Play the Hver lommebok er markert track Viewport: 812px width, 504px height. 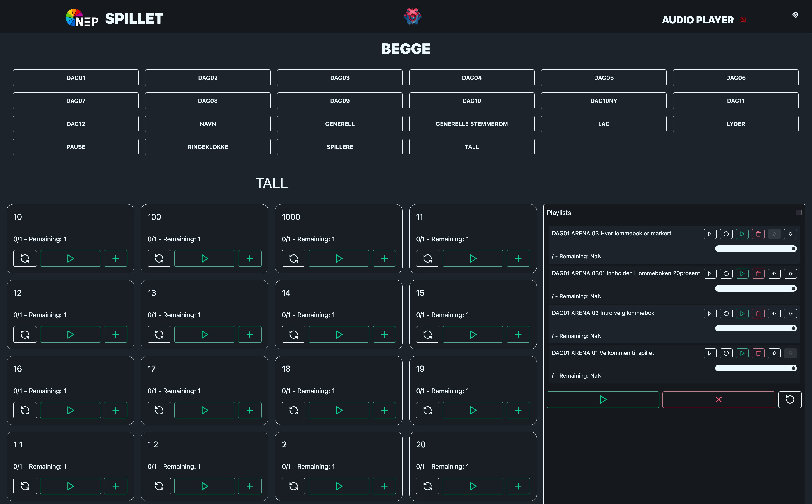(742, 234)
